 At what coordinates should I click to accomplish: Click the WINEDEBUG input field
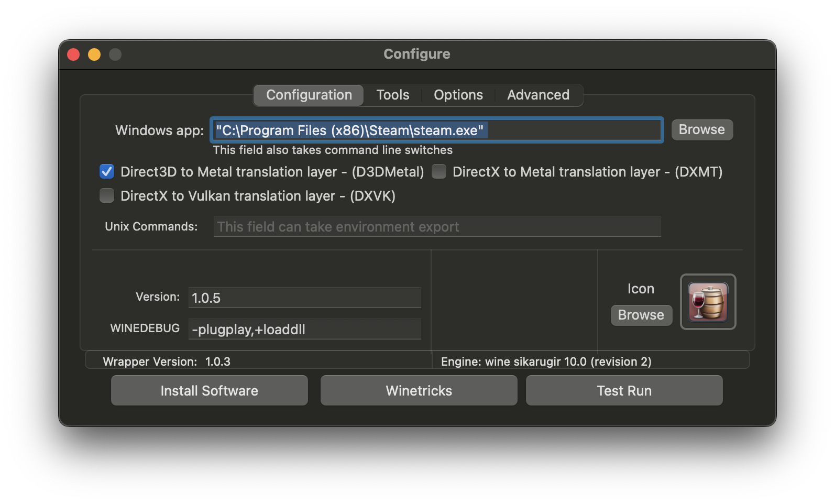point(304,329)
